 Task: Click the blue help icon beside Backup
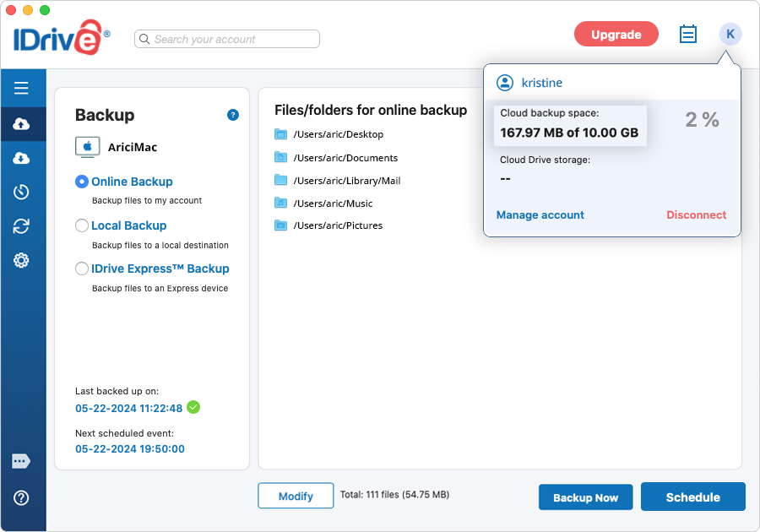233,115
